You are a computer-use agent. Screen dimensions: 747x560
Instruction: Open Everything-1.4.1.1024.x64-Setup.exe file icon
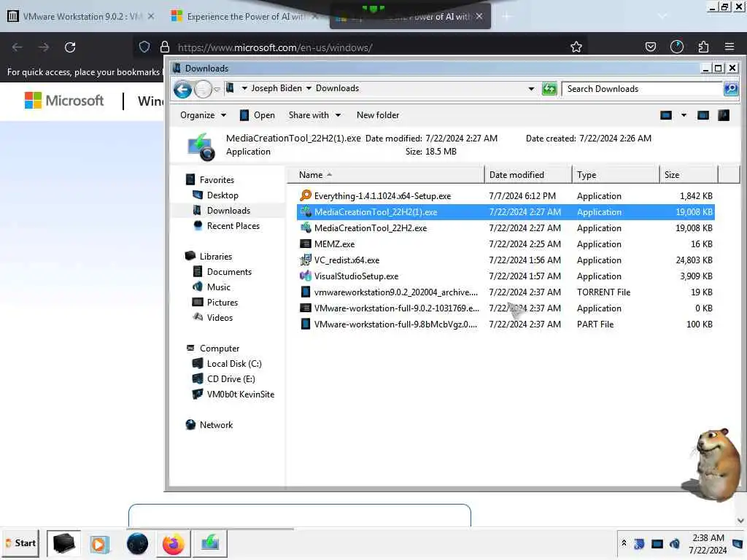[x=306, y=195]
